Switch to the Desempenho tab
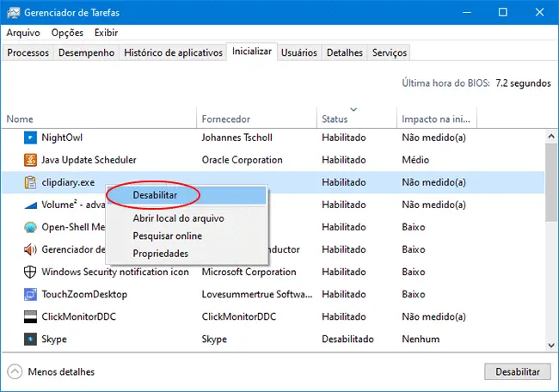The image size is (559, 392). tap(86, 52)
